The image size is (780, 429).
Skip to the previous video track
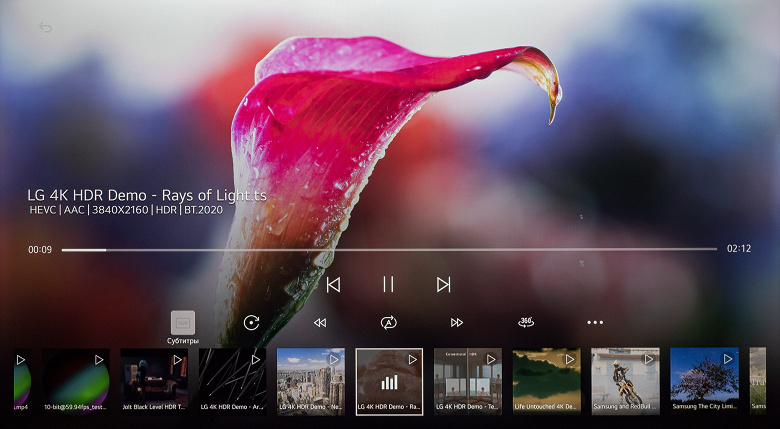pos(333,285)
